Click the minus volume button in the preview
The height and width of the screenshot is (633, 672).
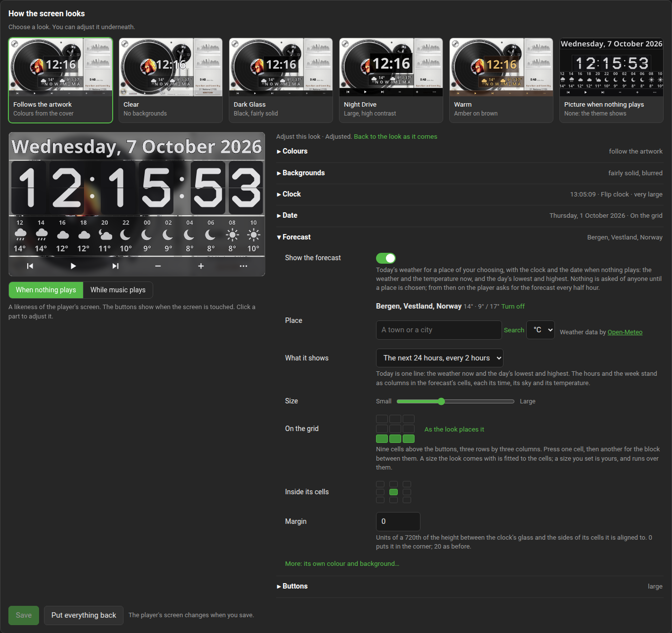coord(158,266)
